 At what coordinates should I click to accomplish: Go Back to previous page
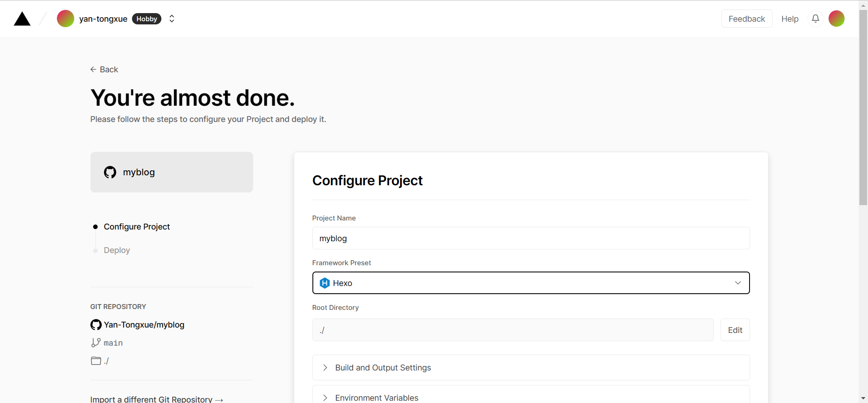[x=104, y=70]
